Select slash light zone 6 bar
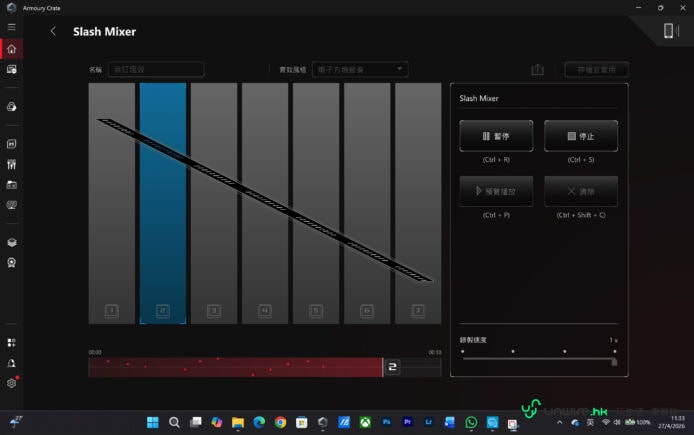 pyautogui.click(x=367, y=203)
